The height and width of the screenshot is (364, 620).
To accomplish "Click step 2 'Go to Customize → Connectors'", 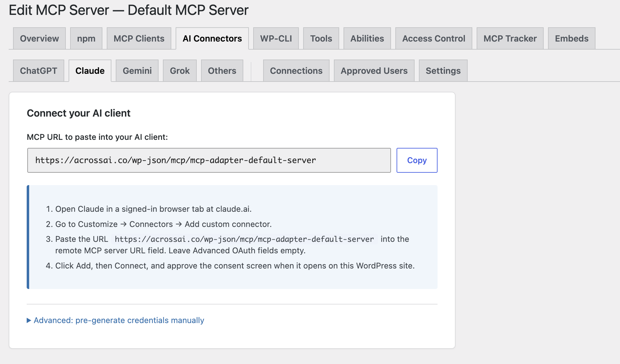I will [x=164, y=224].
